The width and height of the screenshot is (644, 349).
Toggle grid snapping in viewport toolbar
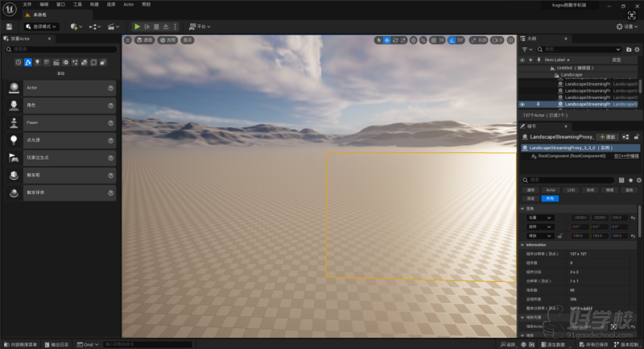432,39
